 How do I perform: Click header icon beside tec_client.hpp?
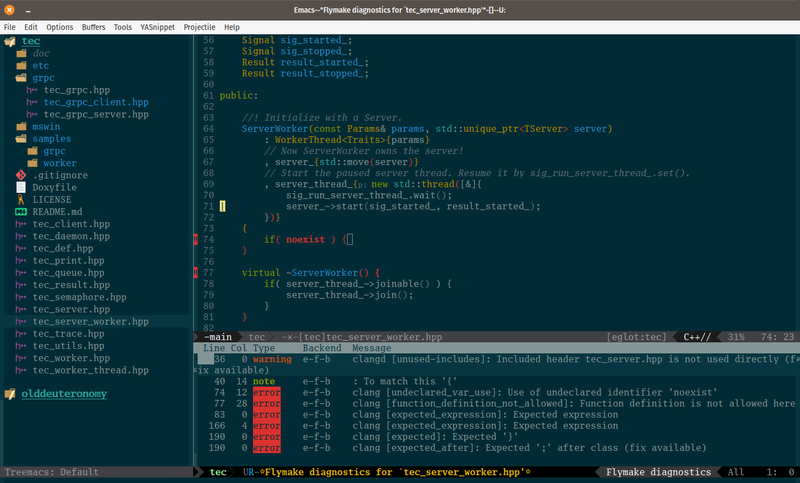point(21,224)
